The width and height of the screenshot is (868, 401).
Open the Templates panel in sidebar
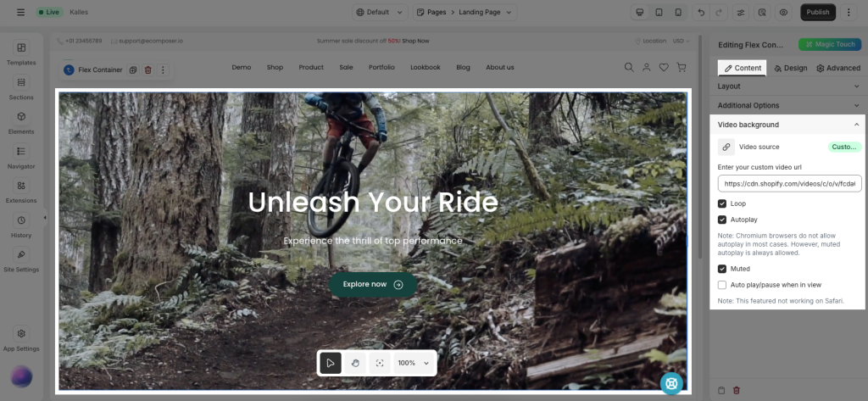[21, 53]
